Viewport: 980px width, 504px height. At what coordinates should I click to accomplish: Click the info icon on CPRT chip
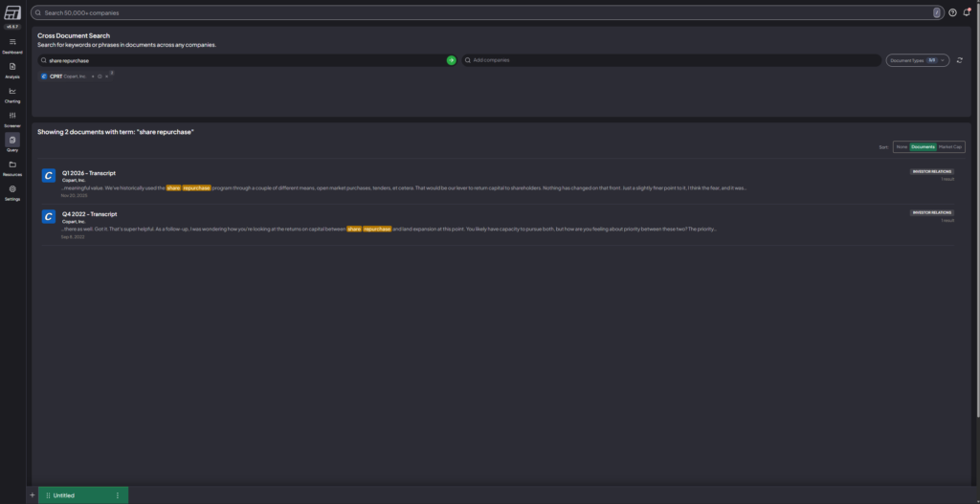tap(100, 77)
